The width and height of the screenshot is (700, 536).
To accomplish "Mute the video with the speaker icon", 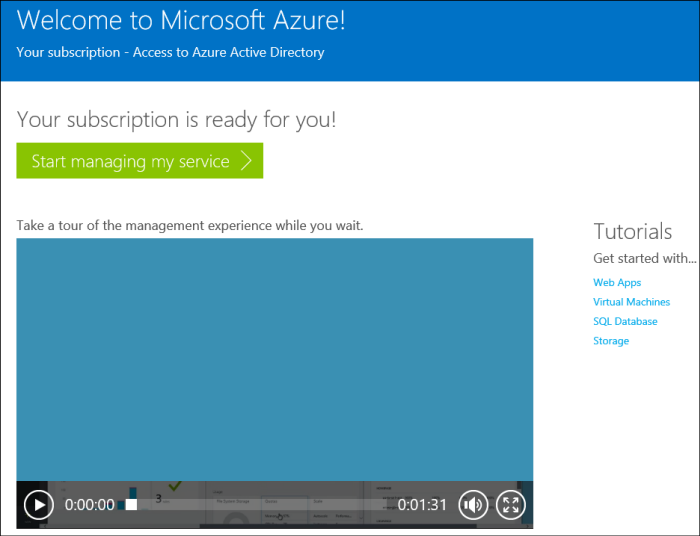I will [x=473, y=505].
